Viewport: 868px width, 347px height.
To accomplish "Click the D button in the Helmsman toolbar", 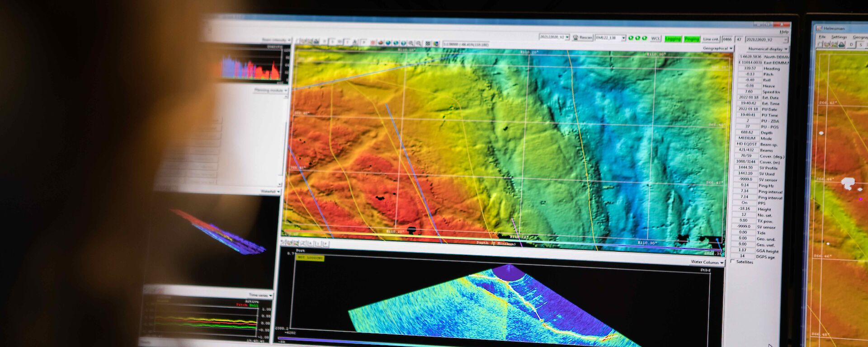I will (852, 45).
